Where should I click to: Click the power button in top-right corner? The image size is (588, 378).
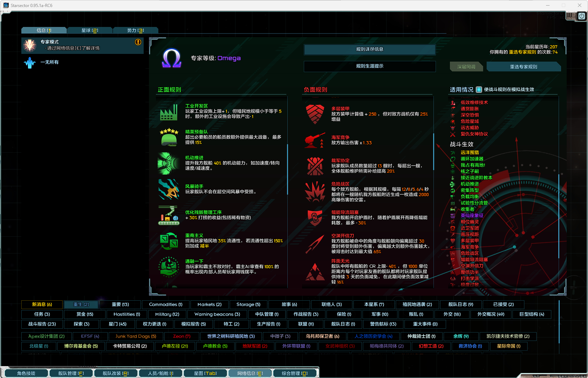(581, 16)
